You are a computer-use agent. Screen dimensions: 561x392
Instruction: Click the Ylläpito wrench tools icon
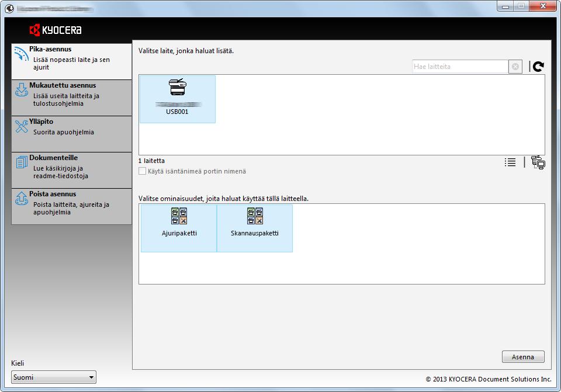point(21,126)
